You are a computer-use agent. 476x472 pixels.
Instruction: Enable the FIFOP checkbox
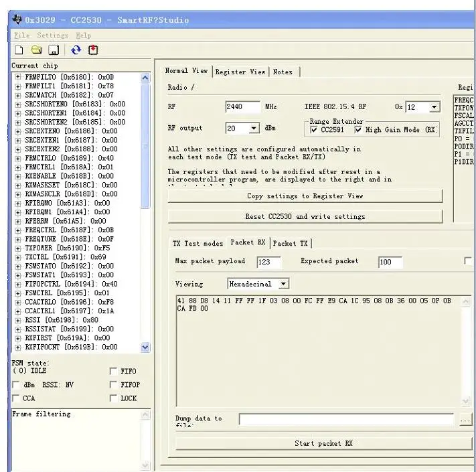point(113,384)
